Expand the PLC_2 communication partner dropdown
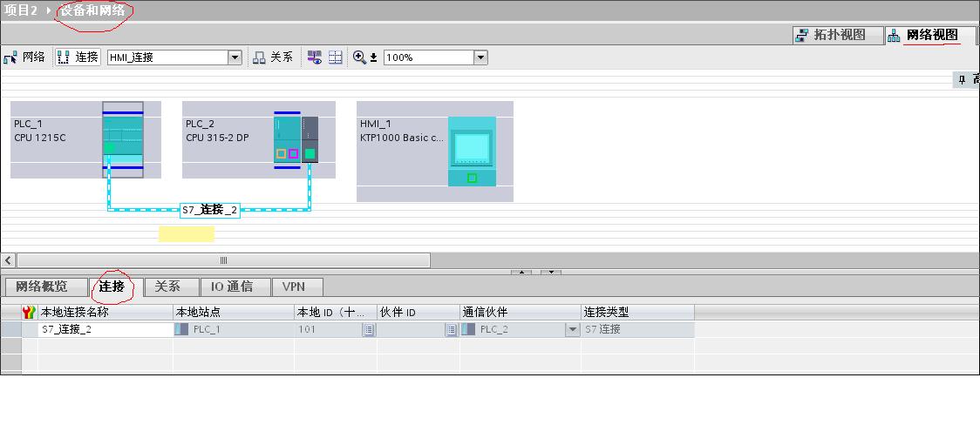This screenshot has height=425, width=980. pos(573,329)
